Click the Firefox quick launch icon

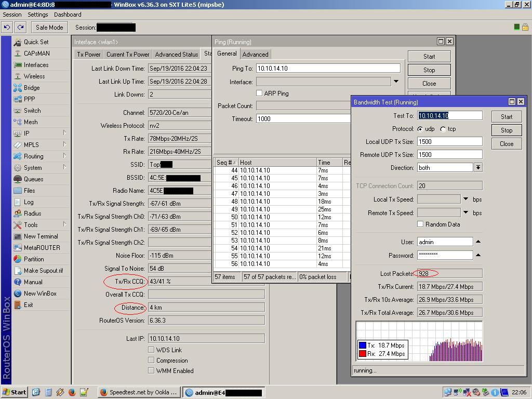click(x=72, y=392)
